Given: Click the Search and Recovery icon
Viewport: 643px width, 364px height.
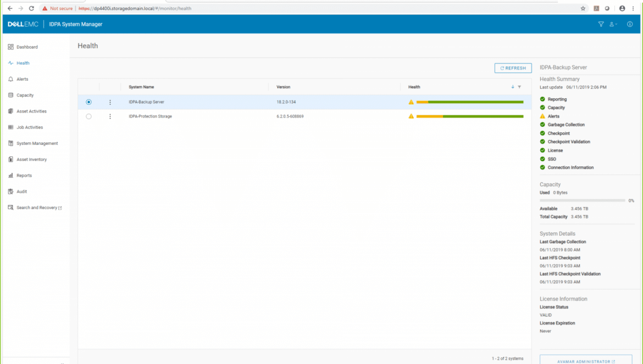Looking at the screenshot, I should tap(10, 208).
